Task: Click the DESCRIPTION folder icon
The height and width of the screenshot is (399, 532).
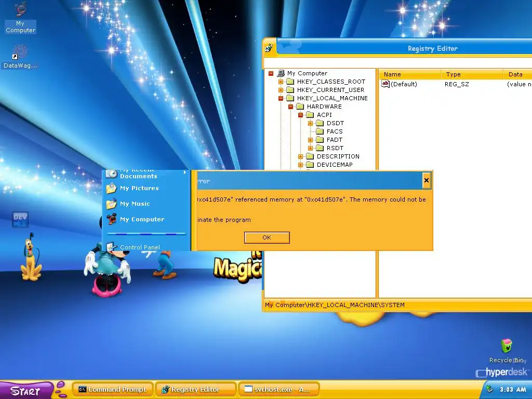Action: pos(310,156)
